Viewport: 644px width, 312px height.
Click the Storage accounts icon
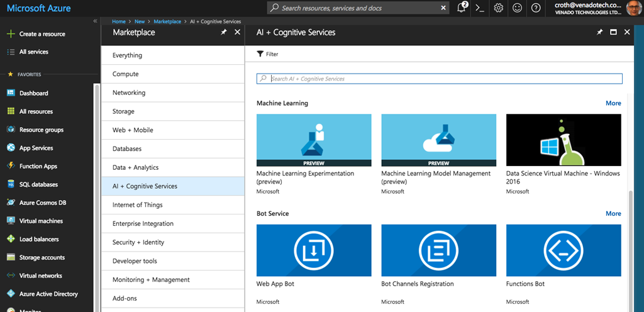11,257
